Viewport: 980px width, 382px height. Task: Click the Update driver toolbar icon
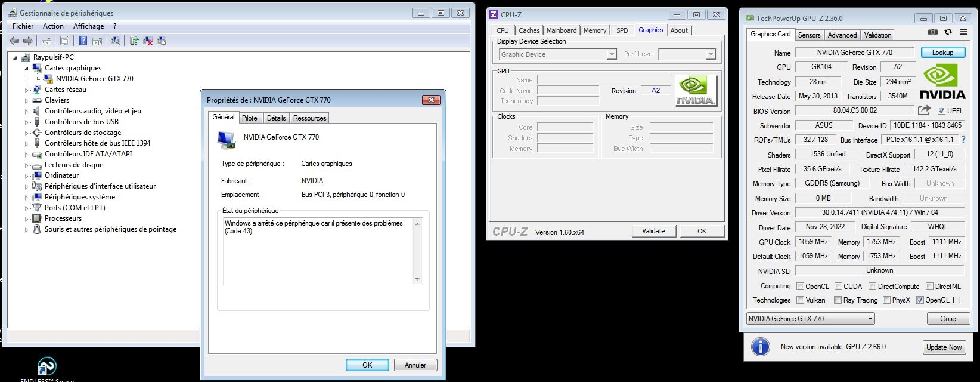(134, 41)
